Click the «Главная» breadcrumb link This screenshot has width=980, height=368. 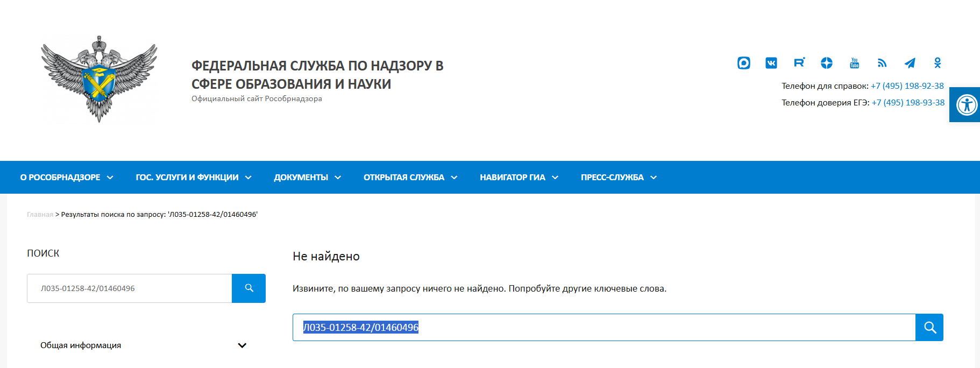[40, 215]
